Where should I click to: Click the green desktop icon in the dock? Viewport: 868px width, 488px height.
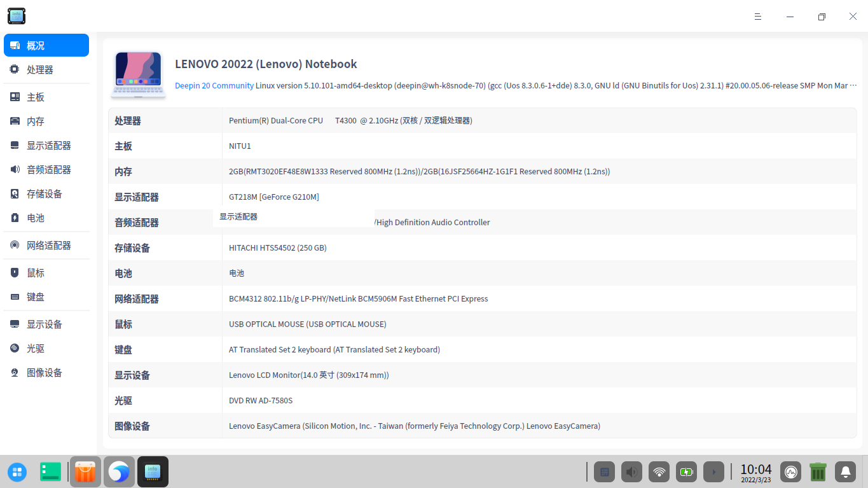coord(51,471)
